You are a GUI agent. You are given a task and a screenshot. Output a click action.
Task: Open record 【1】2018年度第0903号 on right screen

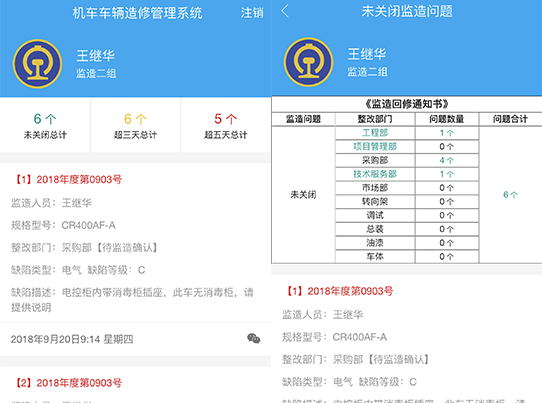[x=339, y=291]
